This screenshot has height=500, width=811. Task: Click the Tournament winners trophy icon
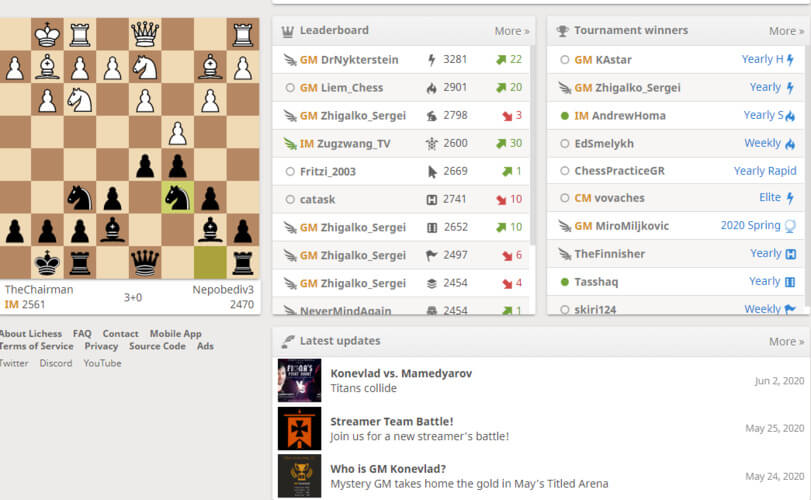pos(562,31)
